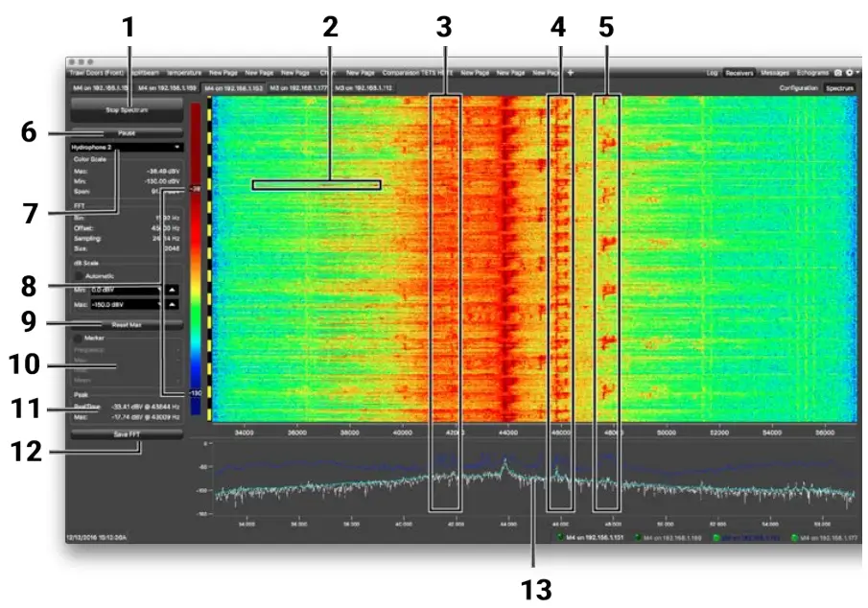This screenshot has width=868, height=608.
Task: Click the spectrogram waterfall display
Action: (534, 259)
